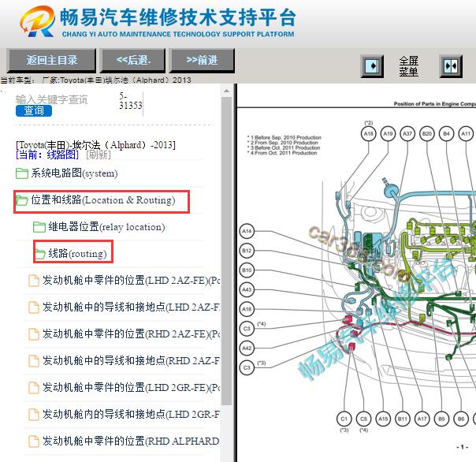This screenshot has width=476, height=462.
Task: Click connector label C1 in diagram
Action: pyautogui.click(x=344, y=419)
